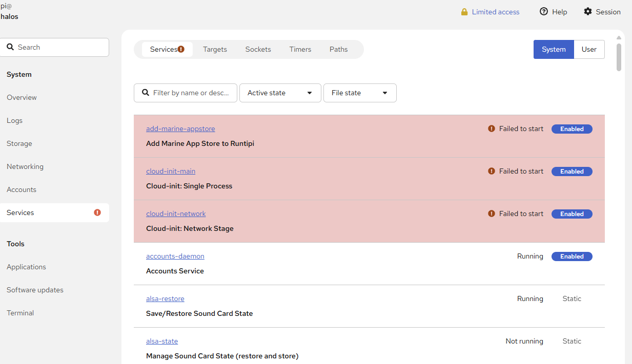Open the Session gear icon
Image resolution: width=632 pixels, height=364 pixels.
588,11
